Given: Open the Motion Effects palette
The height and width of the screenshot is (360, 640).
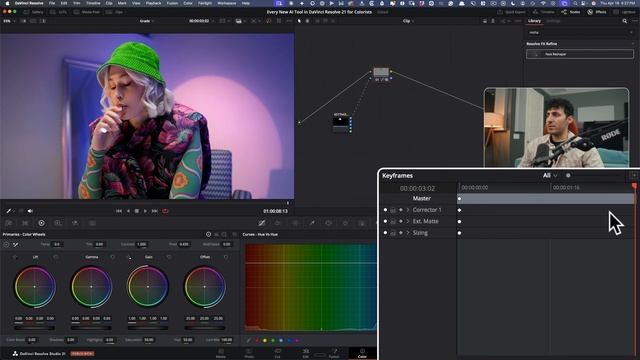Looking at the screenshot, I should click(x=92, y=223).
